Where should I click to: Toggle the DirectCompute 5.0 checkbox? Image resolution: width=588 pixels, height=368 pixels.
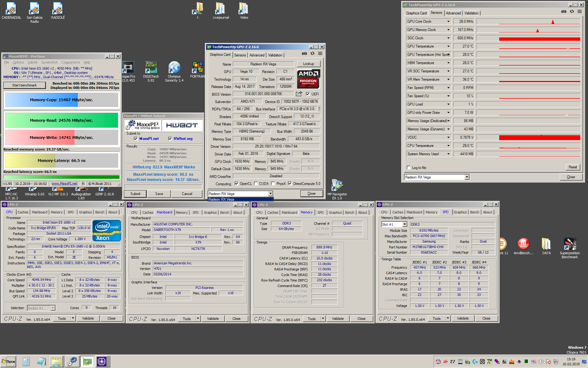click(290, 184)
